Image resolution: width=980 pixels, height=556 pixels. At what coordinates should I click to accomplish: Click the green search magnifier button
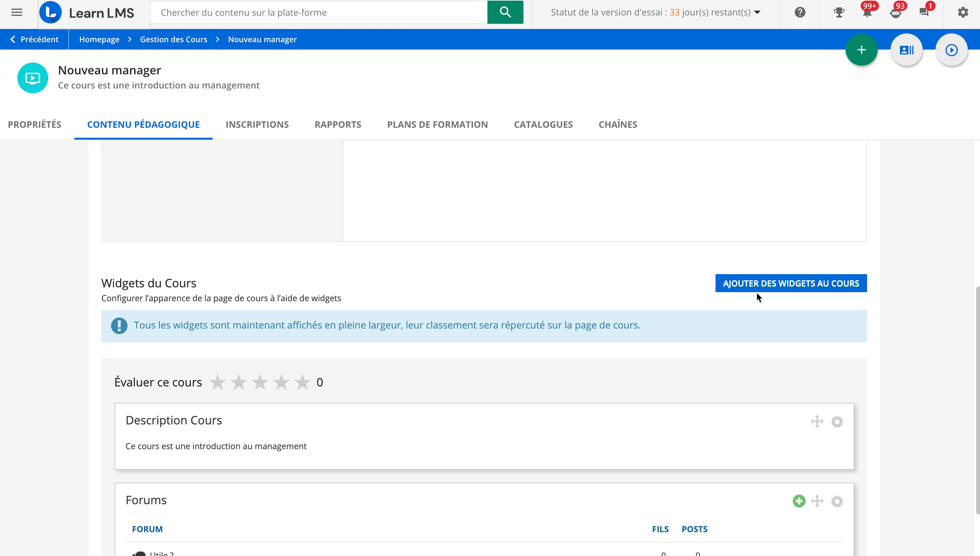coord(505,12)
